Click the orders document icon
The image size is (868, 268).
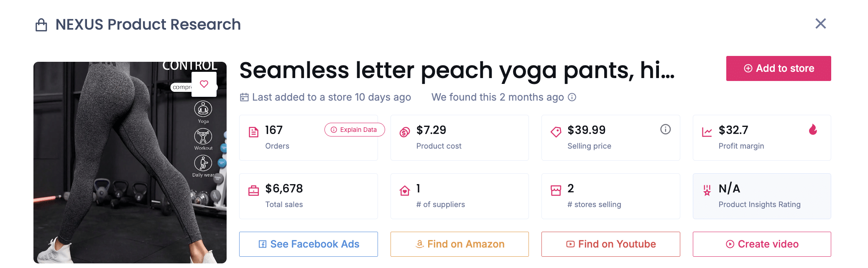pos(254,132)
